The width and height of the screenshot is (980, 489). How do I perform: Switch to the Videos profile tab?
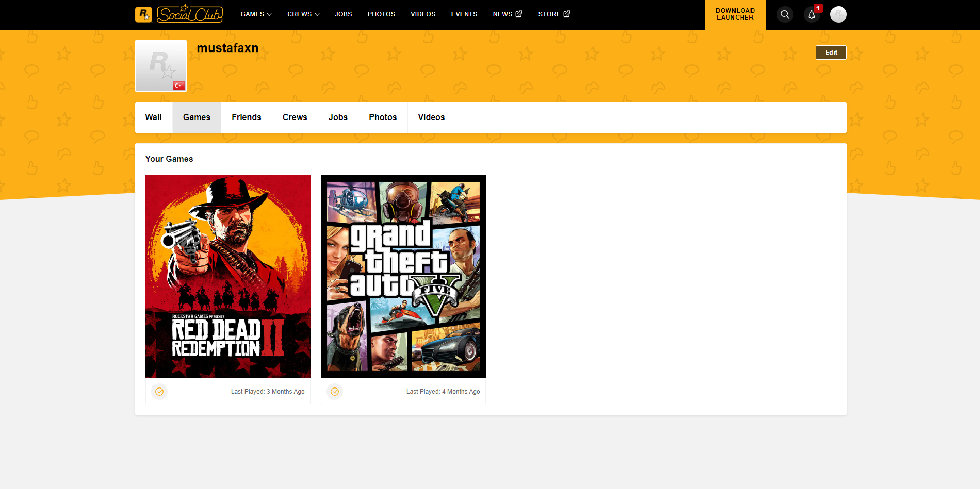[x=431, y=117]
